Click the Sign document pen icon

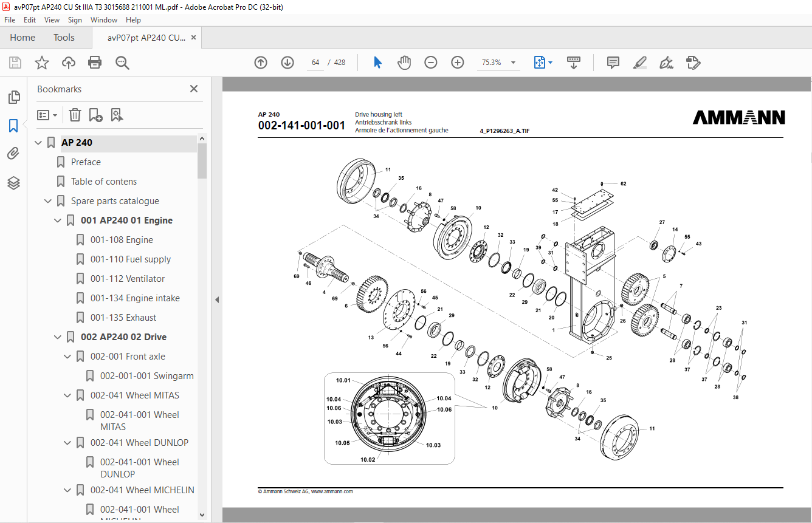[666, 63]
